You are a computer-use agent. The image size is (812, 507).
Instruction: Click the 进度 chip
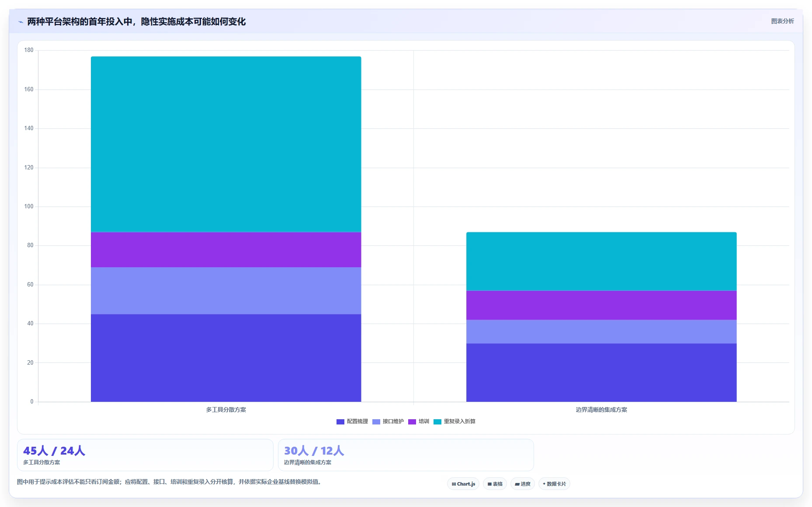pyautogui.click(x=523, y=484)
